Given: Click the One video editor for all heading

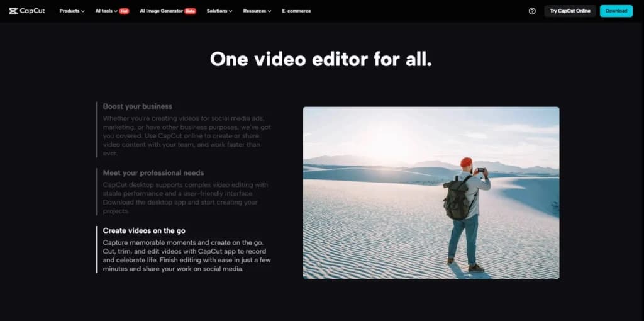Looking at the screenshot, I should tap(321, 59).
